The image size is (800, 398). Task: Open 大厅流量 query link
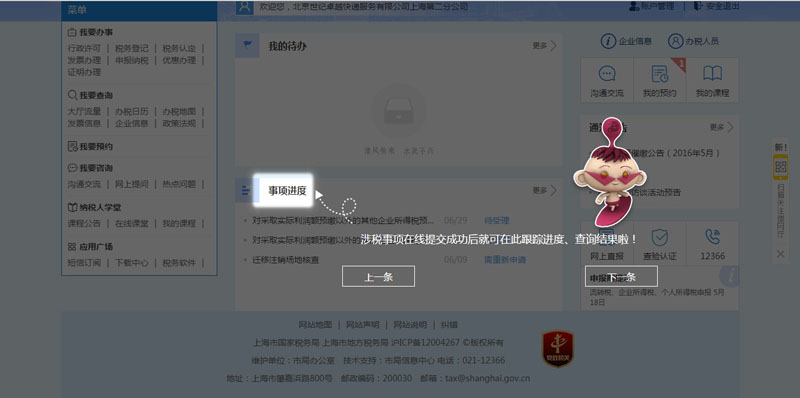[x=84, y=111]
